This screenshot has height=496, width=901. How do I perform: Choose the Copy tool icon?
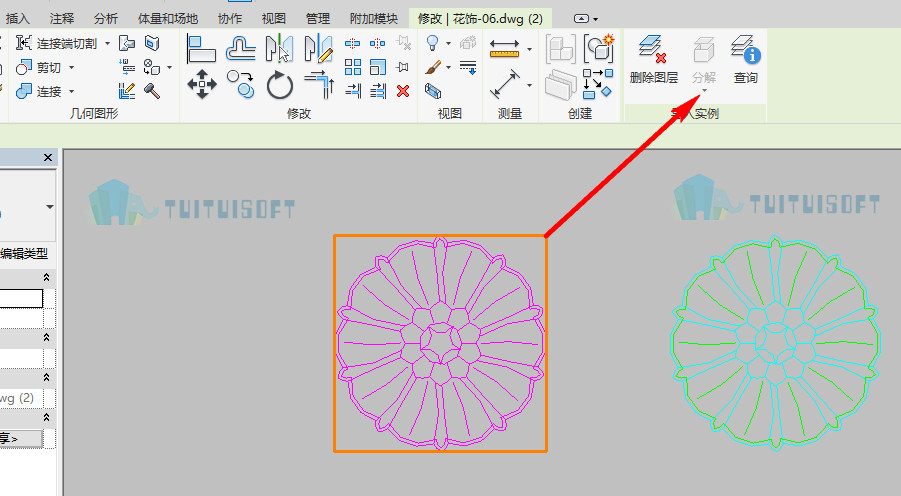[240, 84]
